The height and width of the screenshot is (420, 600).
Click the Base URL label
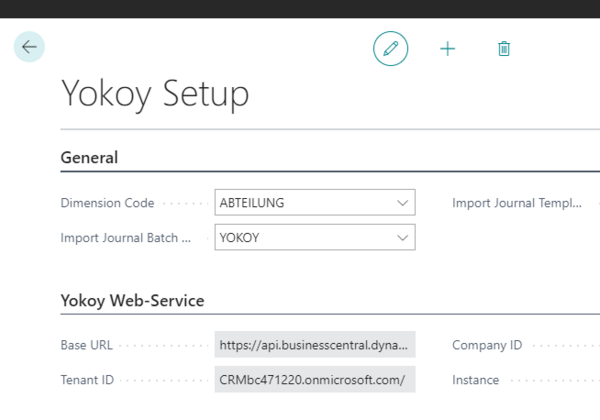[87, 345]
